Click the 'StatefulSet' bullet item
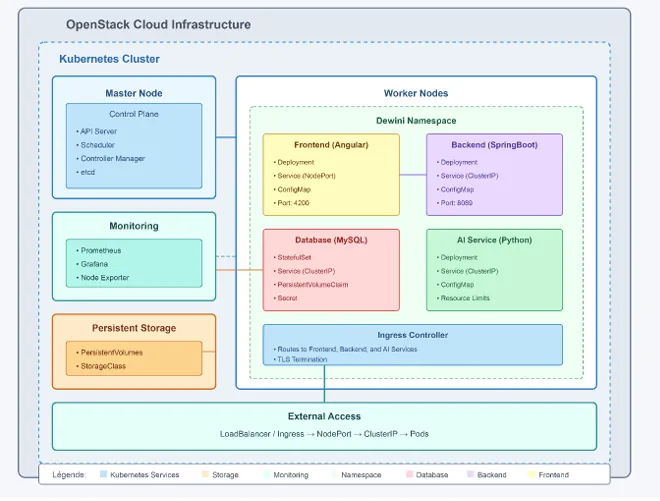Image resolution: width=660 pixels, height=501 pixels. coord(292,257)
